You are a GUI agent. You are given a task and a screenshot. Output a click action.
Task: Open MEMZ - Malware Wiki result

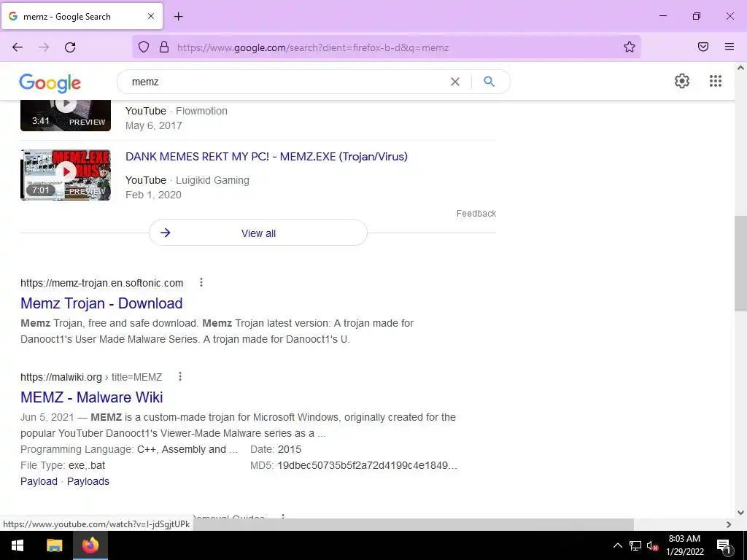[x=91, y=397]
